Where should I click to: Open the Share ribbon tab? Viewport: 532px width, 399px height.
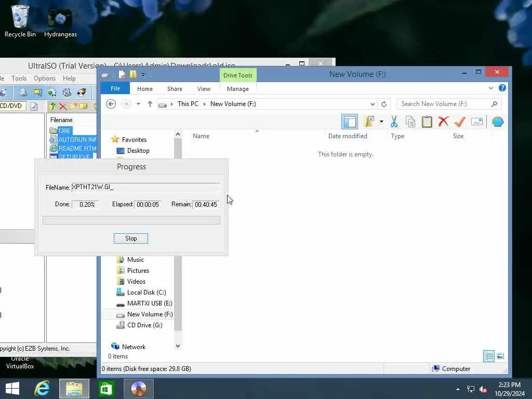point(175,88)
